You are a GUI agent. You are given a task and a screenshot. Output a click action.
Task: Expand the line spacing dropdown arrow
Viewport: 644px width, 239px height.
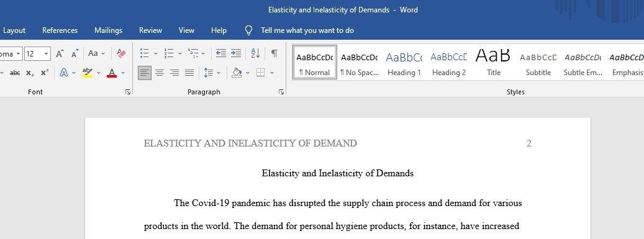coord(219,73)
